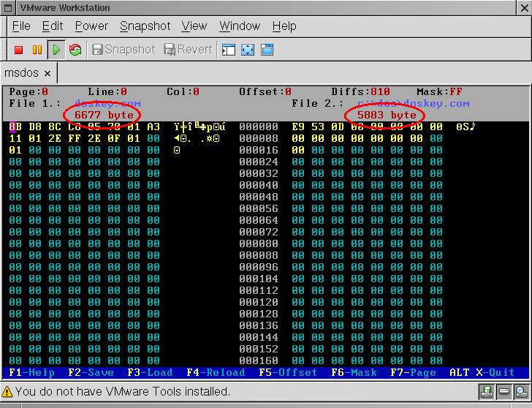Click F6-Mask in the function key bar

pyautogui.click(x=354, y=373)
